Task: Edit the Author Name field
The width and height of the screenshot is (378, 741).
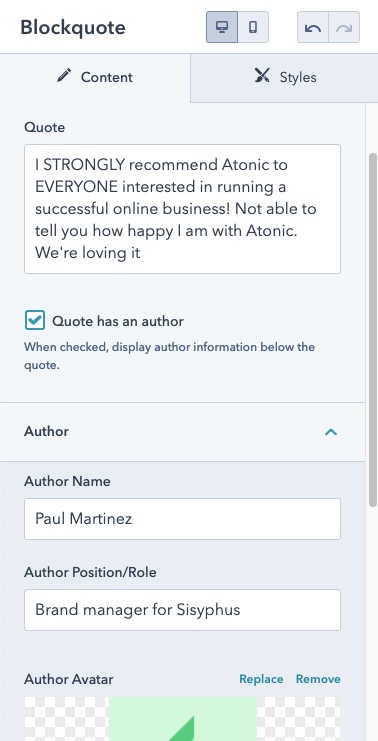Action: point(182,519)
